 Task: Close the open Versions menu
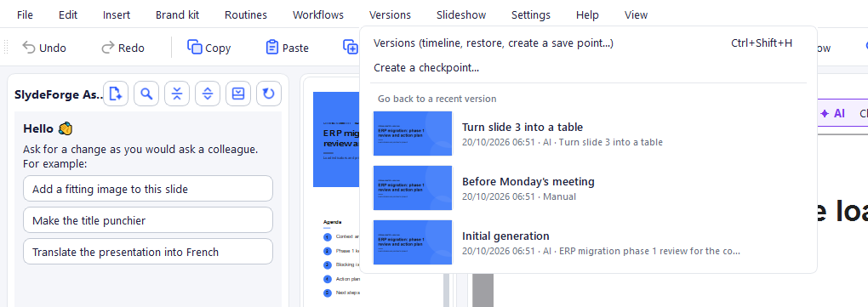(391, 15)
